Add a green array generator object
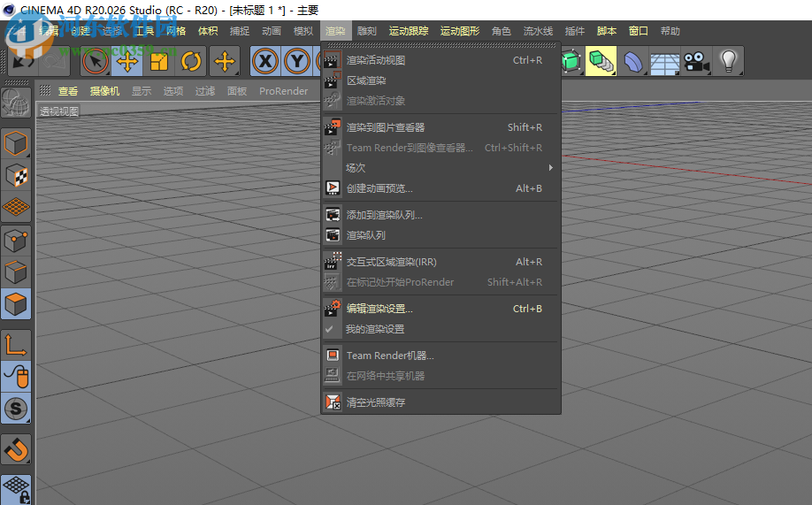Screen dimensions: 812x505 coord(571,62)
